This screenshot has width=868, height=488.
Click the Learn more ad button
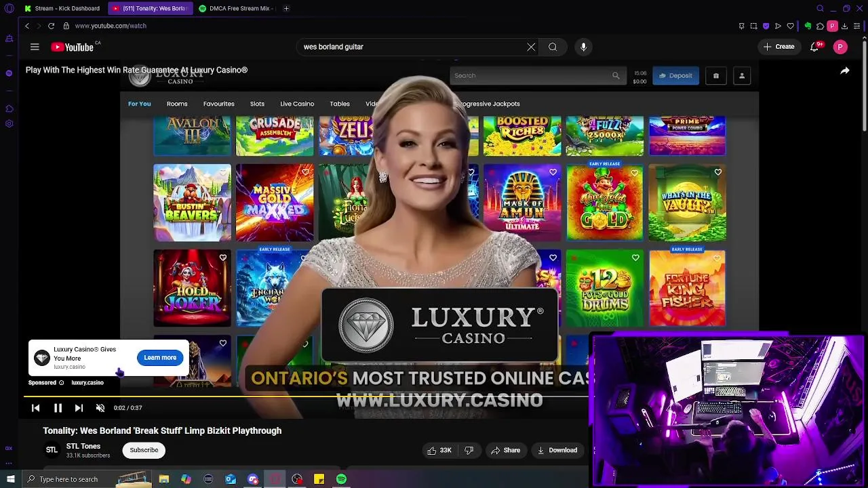pyautogui.click(x=160, y=357)
